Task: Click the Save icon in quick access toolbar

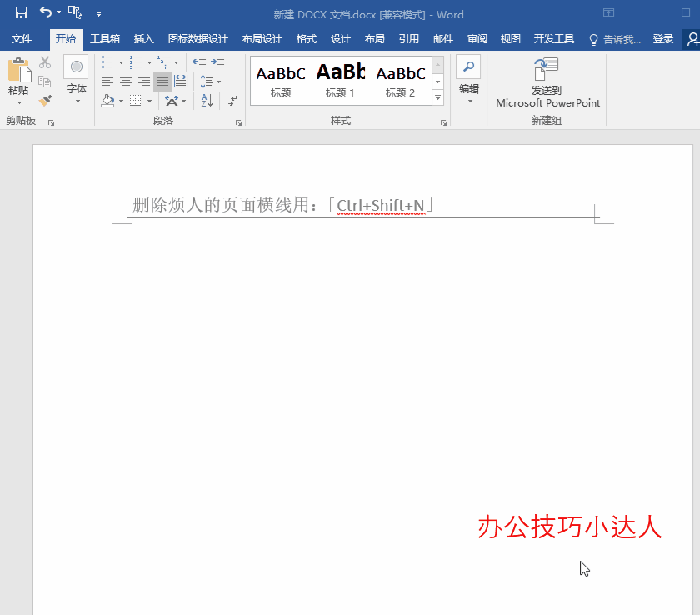Action: point(21,12)
